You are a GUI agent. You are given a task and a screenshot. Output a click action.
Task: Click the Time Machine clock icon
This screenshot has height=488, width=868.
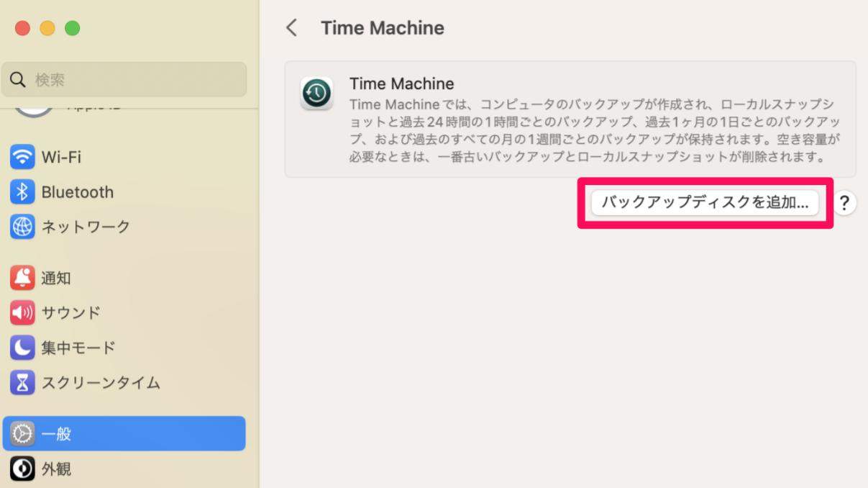315,94
